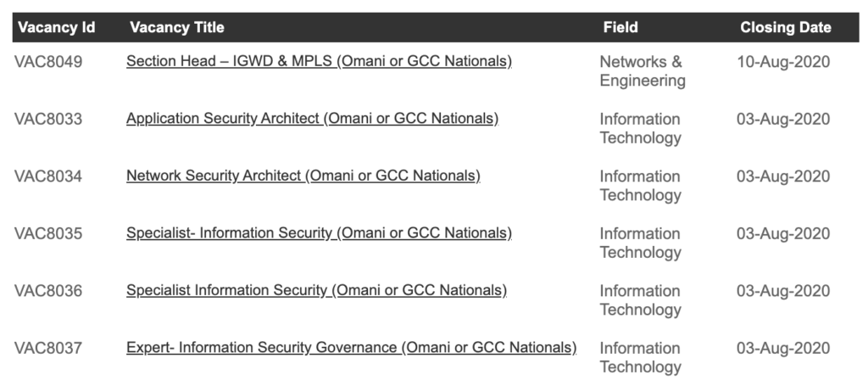The image size is (868, 386).
Task: Click the Networks & Engineering field cell
Action: (642, 71)
